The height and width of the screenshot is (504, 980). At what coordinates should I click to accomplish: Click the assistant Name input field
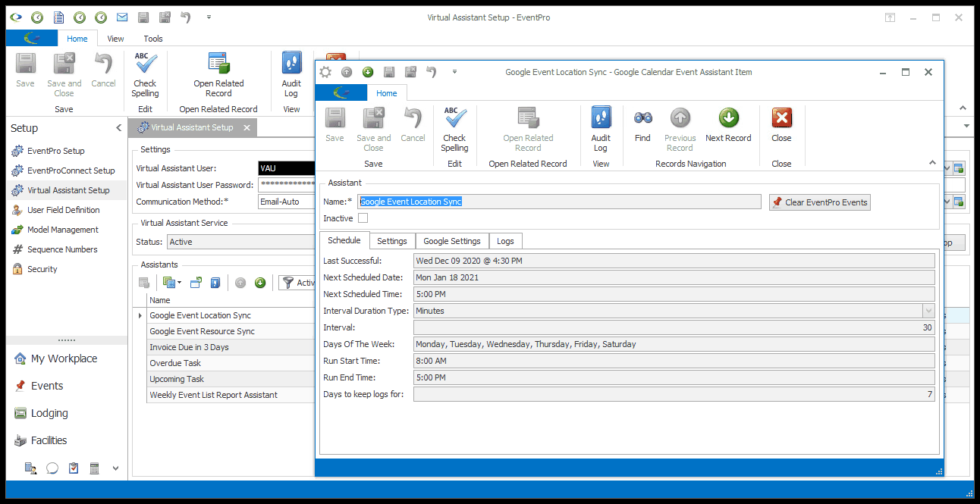click(x=559, y=202)
